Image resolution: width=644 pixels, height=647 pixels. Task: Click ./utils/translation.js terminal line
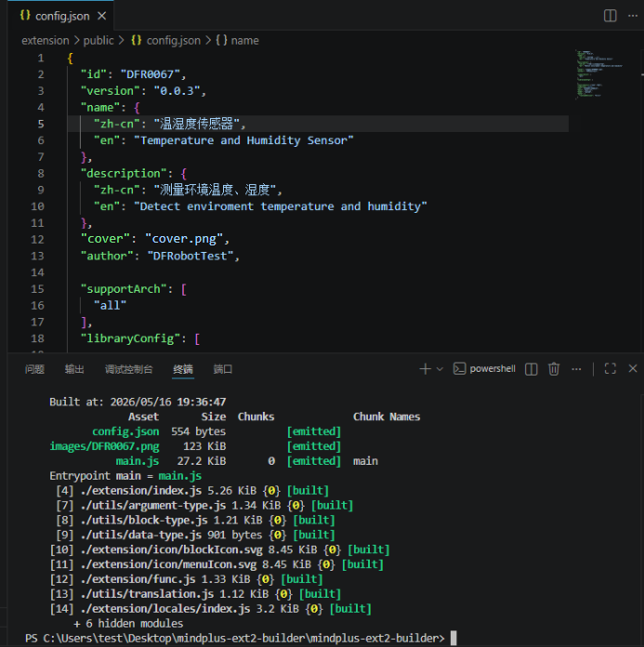pyautogui.click(x=195, y=594)
